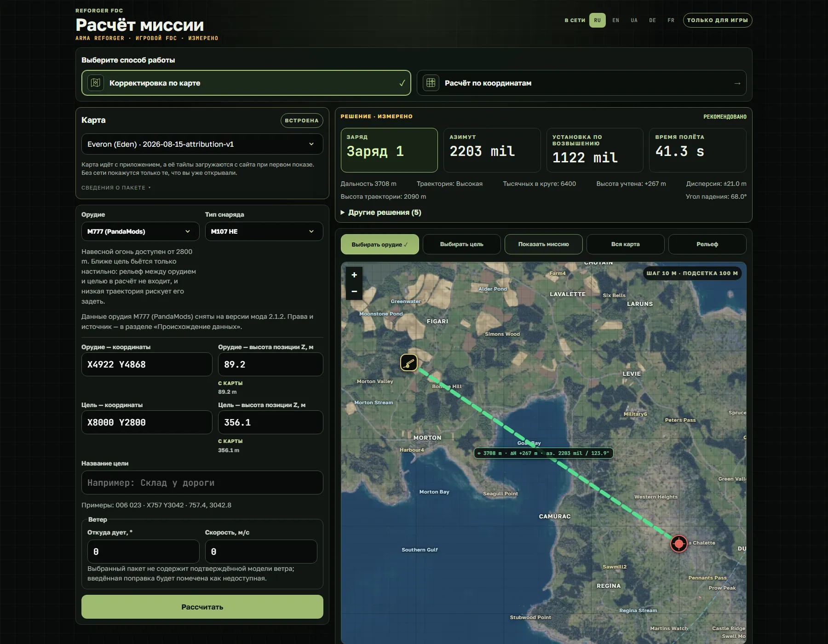Click the Показать миссию button
The height and width of the screenshot is (644, 828).
[544, 244]
